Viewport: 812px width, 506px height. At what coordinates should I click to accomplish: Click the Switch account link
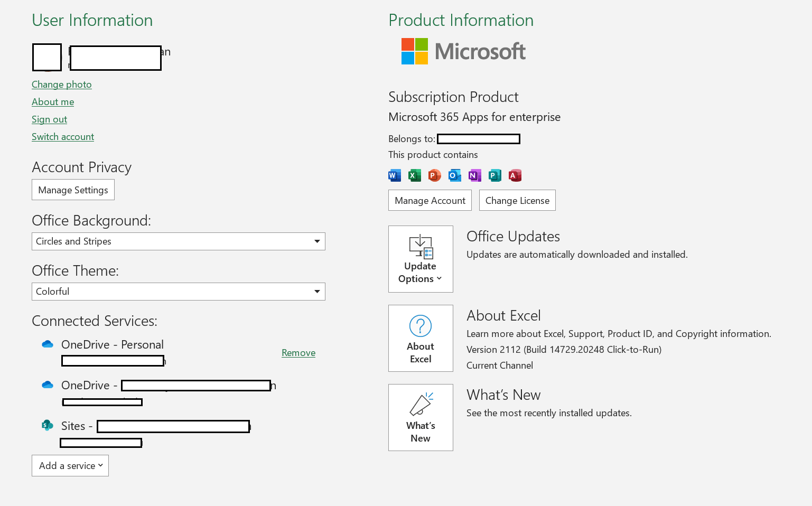[63, 137]
